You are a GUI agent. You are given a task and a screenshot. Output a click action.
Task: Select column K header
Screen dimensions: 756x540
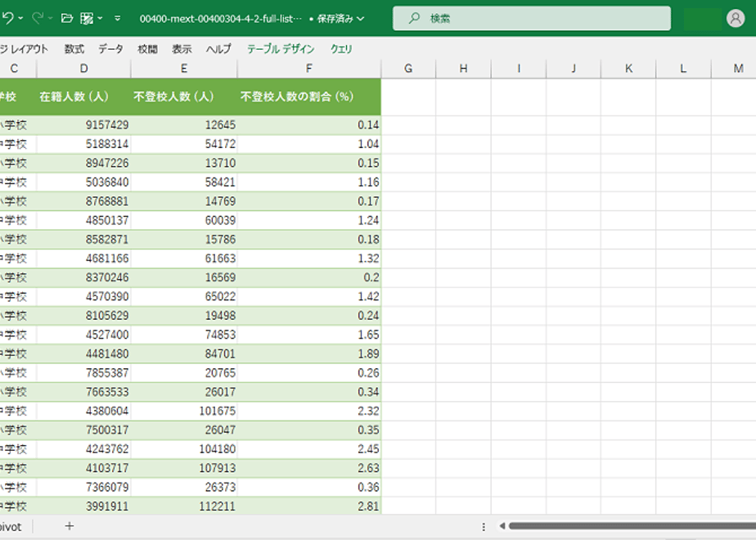[628, 69]
